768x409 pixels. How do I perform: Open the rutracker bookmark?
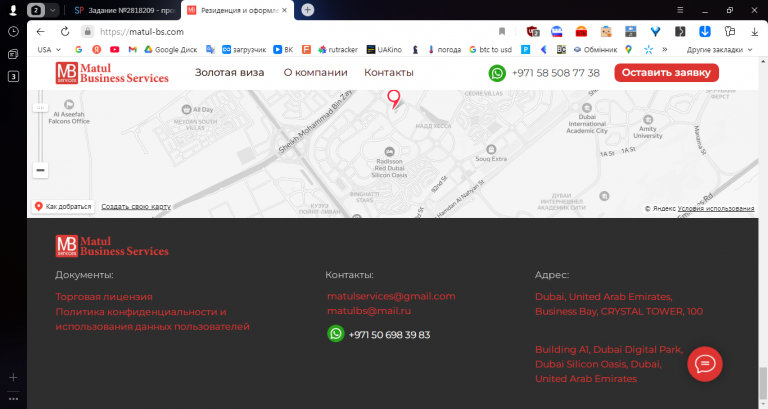(338, 49)
